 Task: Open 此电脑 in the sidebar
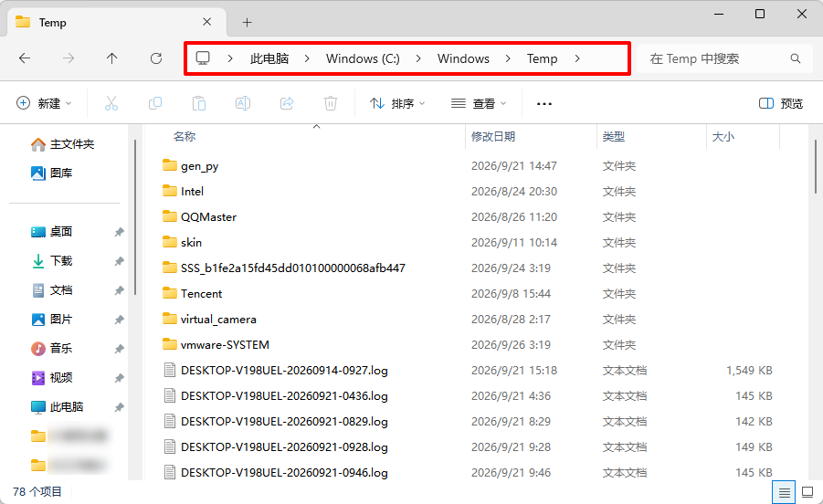tap(58, 407)
